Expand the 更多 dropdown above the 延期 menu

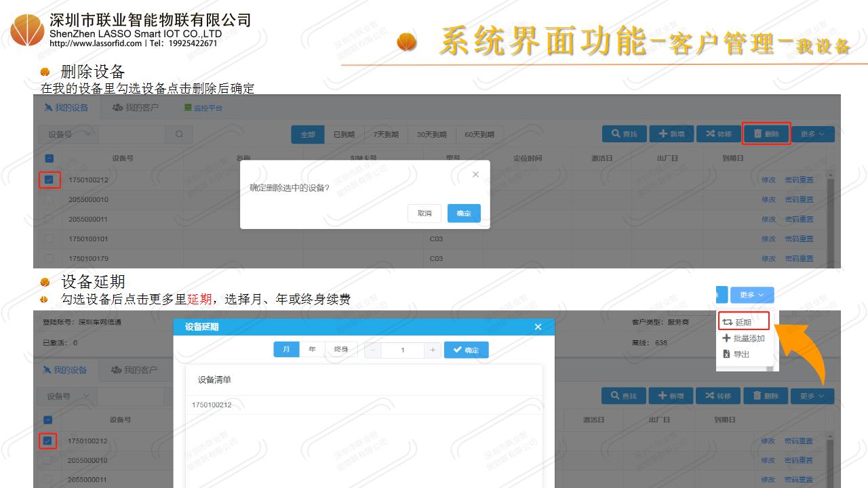(752, 295)
